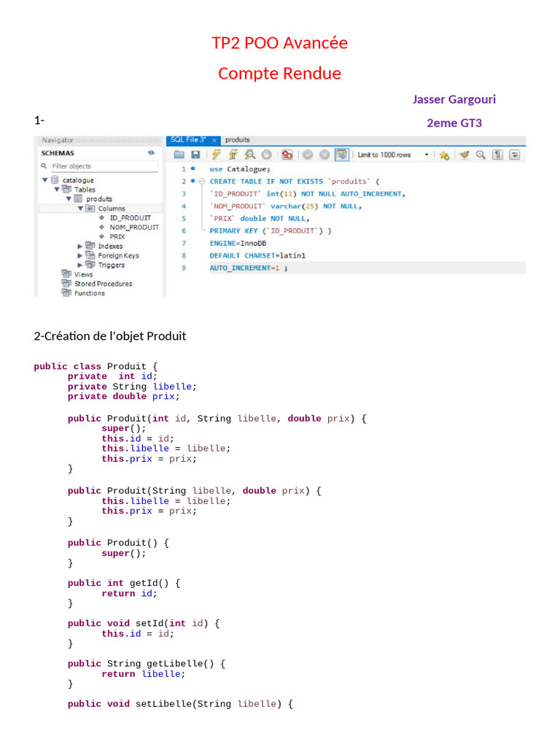The width and height of the screenshot is (560, 747).
Task: Save the SQL script with floppy icon
Action: [195, 155]
